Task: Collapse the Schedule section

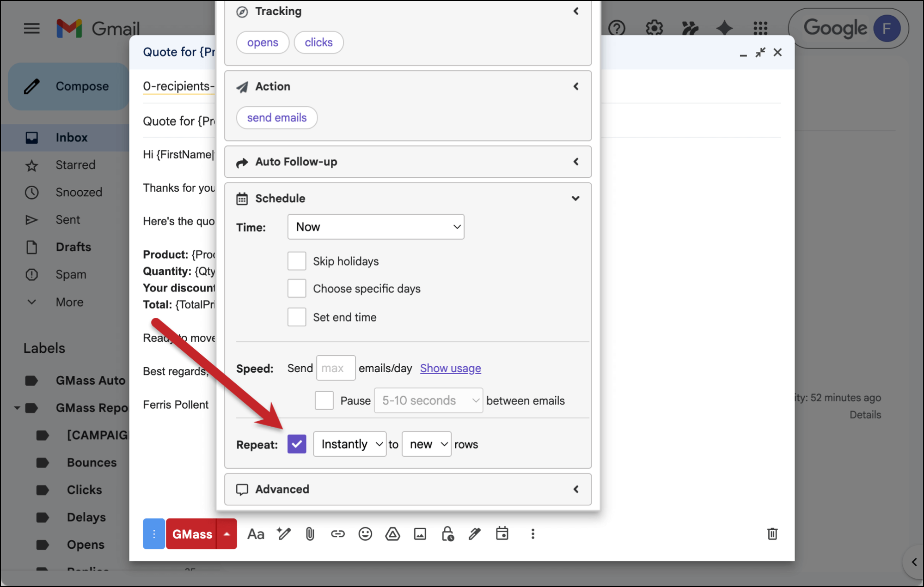Action: [x=575, y=199]
